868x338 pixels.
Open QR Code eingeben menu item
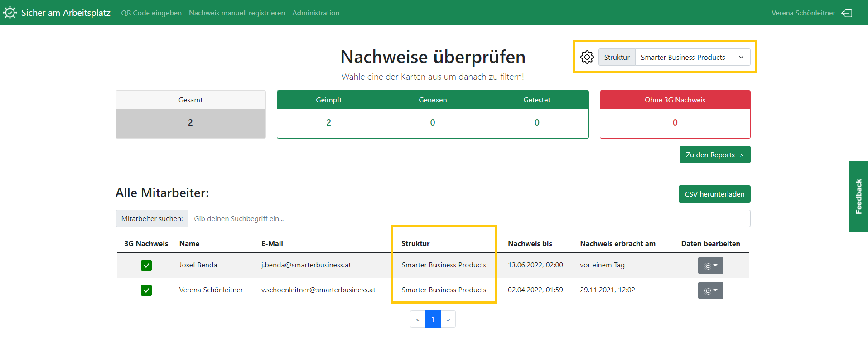pos(151,13)
